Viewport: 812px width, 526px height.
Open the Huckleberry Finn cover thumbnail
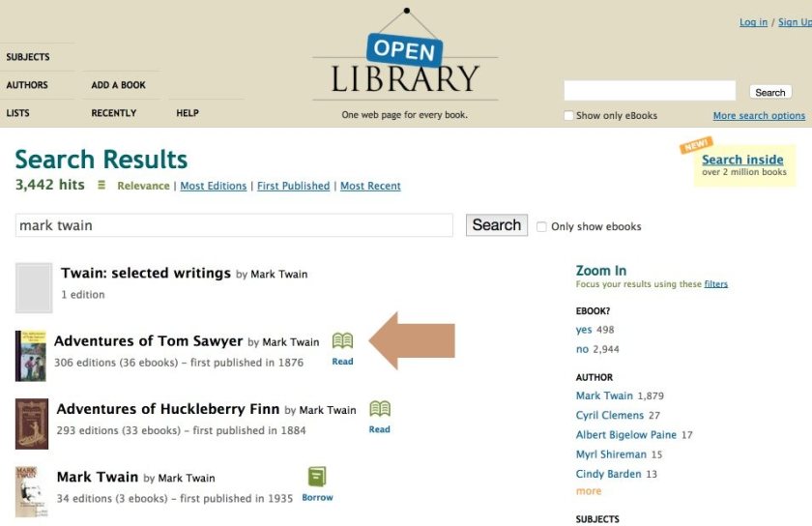tap(32, 424)
